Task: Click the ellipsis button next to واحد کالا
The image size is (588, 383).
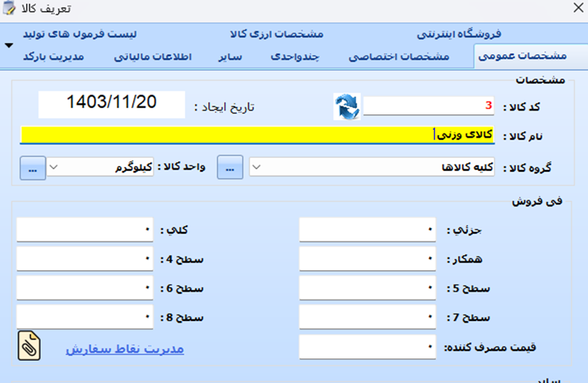Action: tap(32, 168)
